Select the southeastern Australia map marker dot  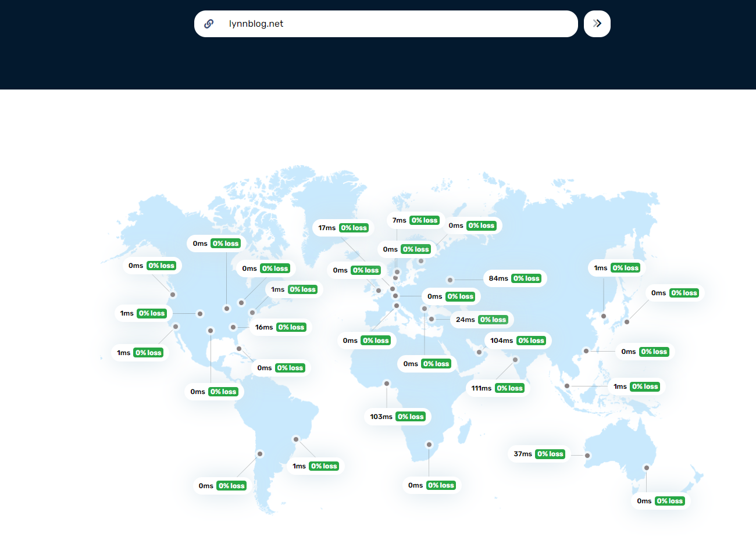[646, 468]
